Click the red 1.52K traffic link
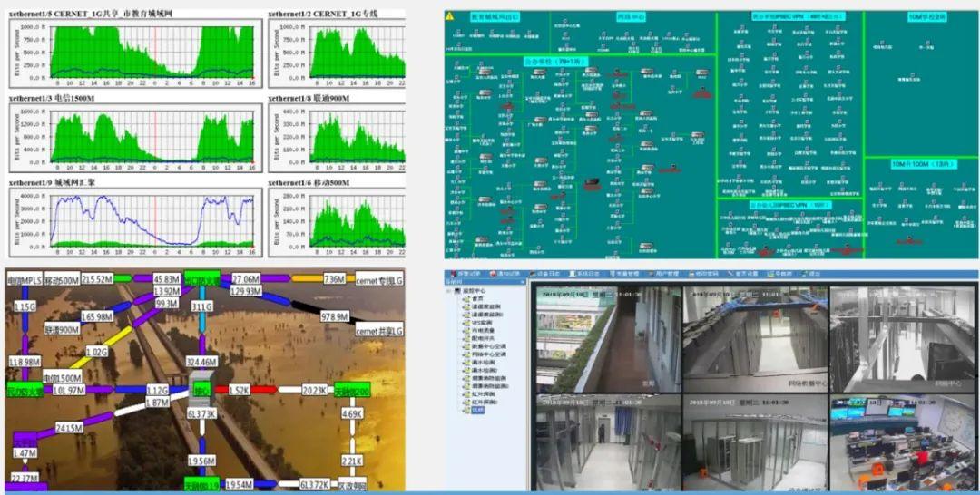The image size is (980, 495). point(244,391)
